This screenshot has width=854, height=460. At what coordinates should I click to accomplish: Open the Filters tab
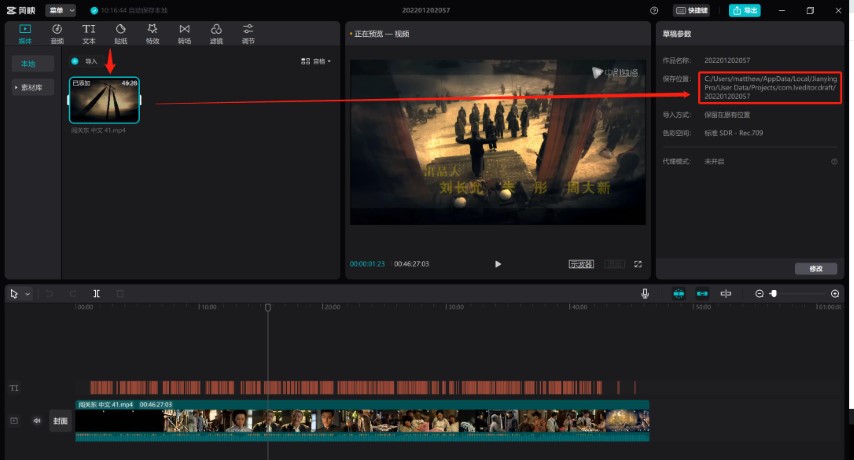tap(216, 34)
